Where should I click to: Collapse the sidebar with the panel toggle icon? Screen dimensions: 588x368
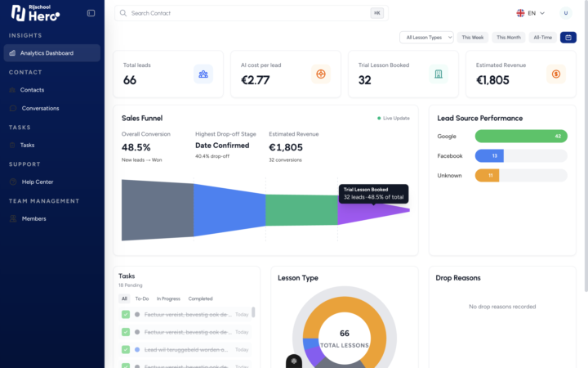click(x=91, y=13)
